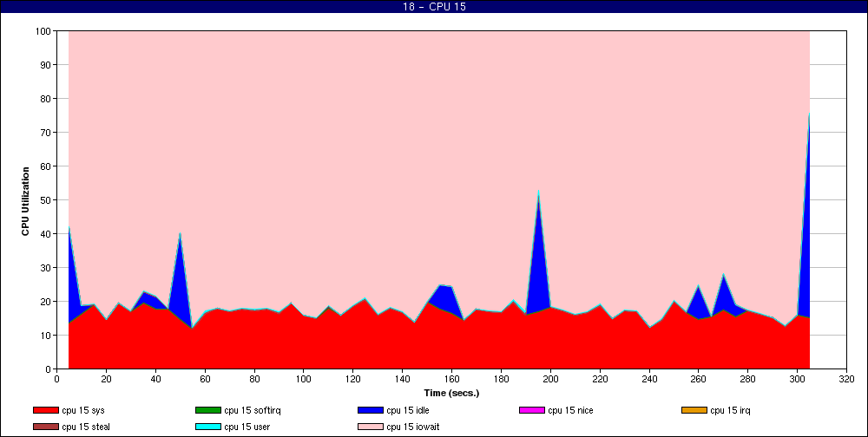This screenshot has height=437, width=868.
Task: Select the 'cpu 15 user' legend label
Action: pos(247,427)
